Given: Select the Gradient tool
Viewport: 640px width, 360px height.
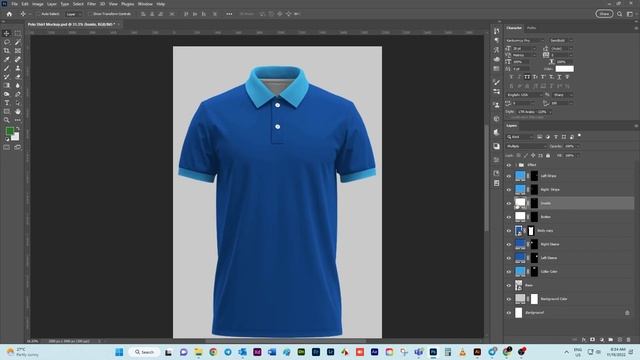Looking at the screenshot, I should tap(7, 85).
